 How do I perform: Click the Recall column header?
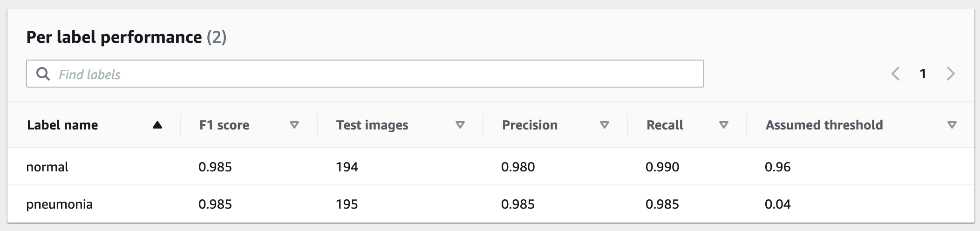(665, 125)
